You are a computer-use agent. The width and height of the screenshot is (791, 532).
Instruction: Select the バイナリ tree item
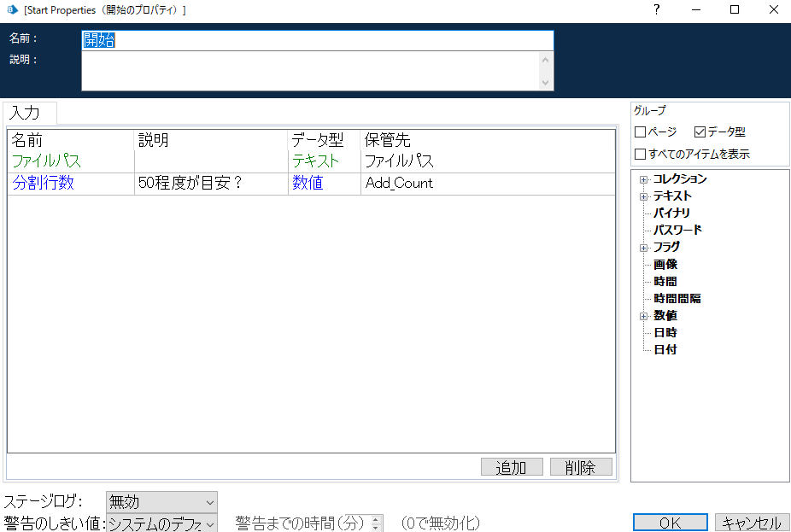point(671,213)
